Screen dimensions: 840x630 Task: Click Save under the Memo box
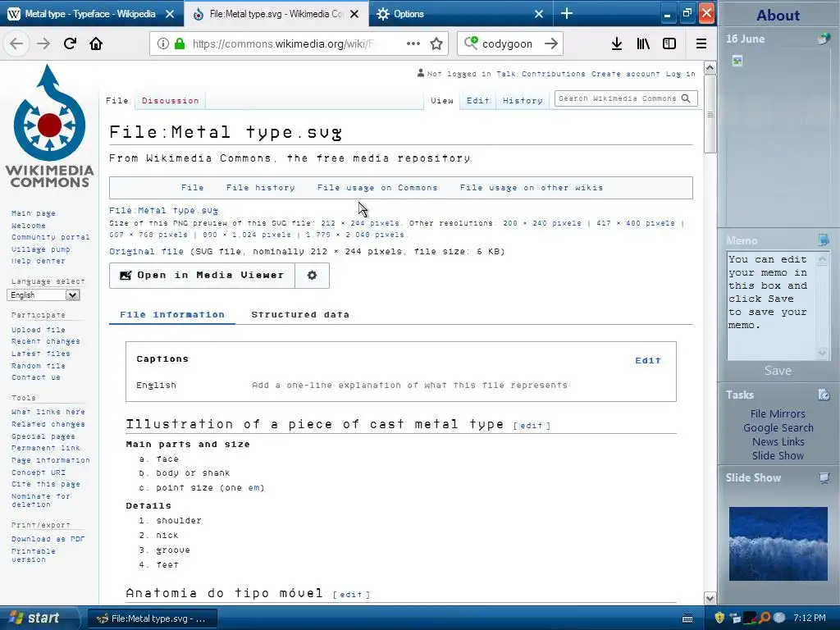[x=778, y=370]
